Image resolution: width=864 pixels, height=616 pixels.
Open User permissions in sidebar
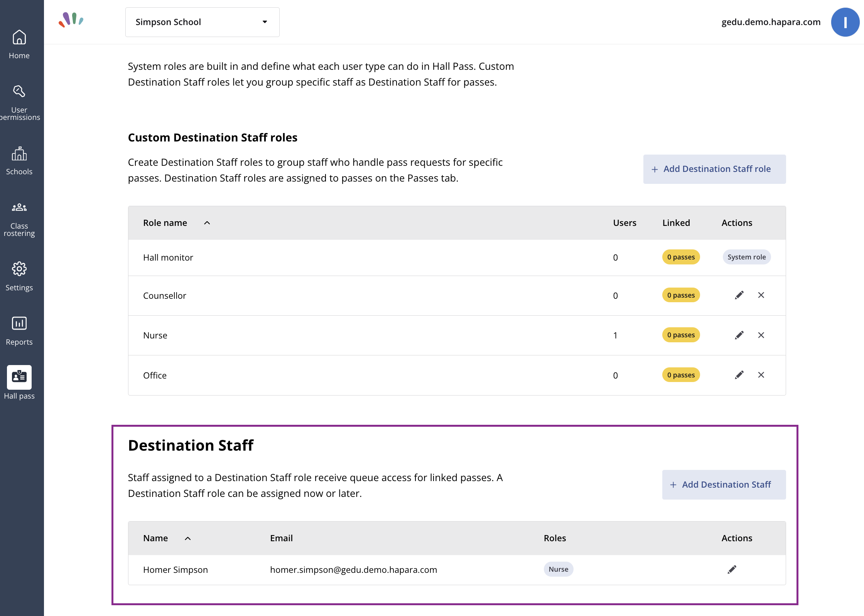19,103
